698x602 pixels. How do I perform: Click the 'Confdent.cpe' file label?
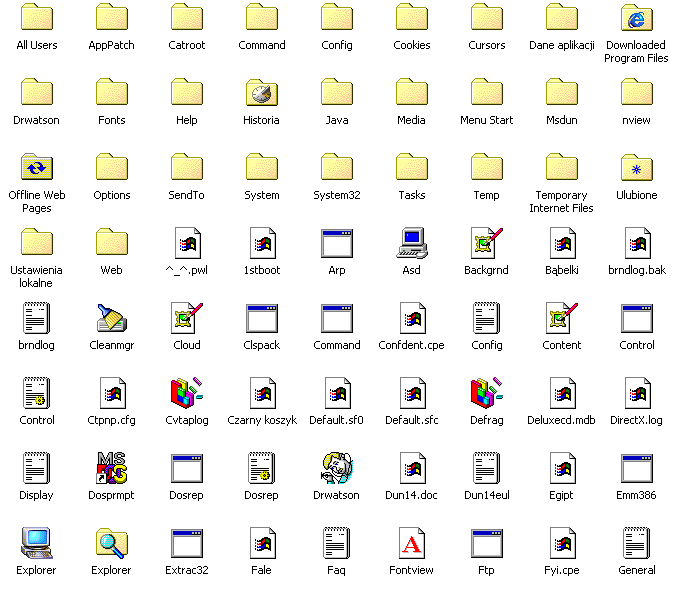click(411, 345)
